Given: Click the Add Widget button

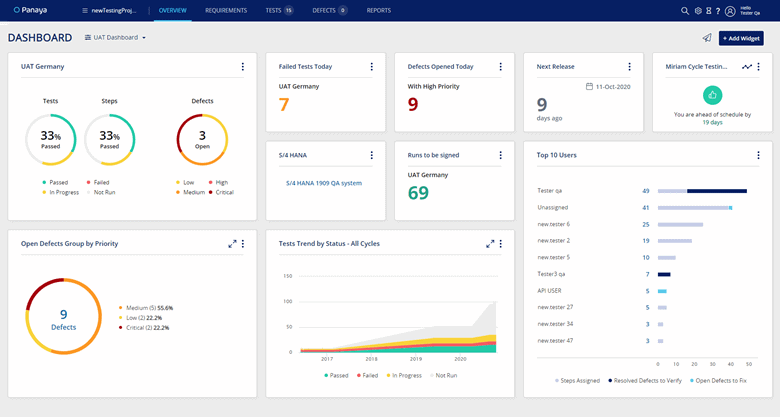Looking at the screenshot, I should tap(741, 38).
